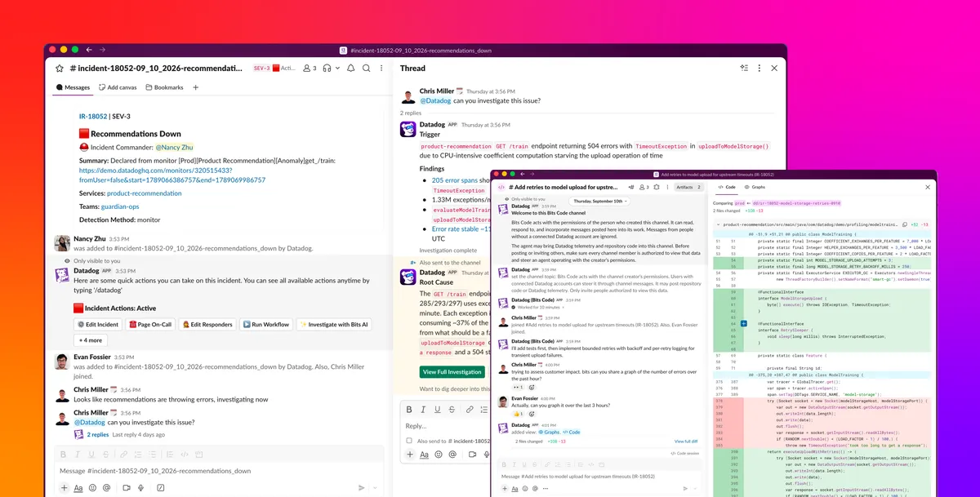The image size is (980, 497).
Task: Click Page On-Call action button
Action: 150,324
